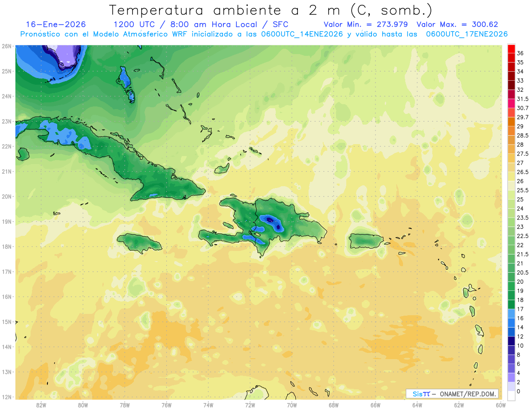Viewport: 532px width, 411px height.
Task: Click '1200 UTC / 8:00 am Hora Local / SFC'
Action: (x=201, y=24)
